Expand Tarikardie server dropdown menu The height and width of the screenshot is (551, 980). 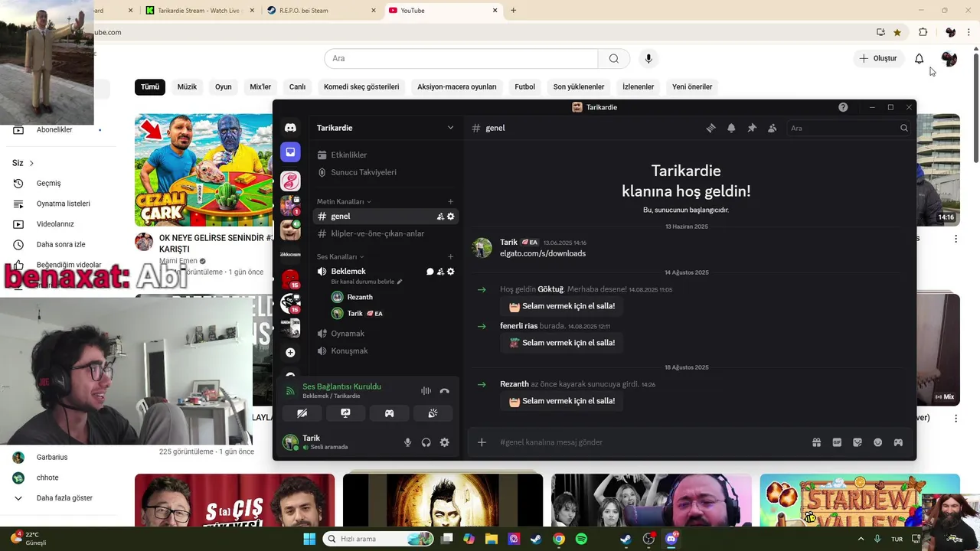[450, 128]
